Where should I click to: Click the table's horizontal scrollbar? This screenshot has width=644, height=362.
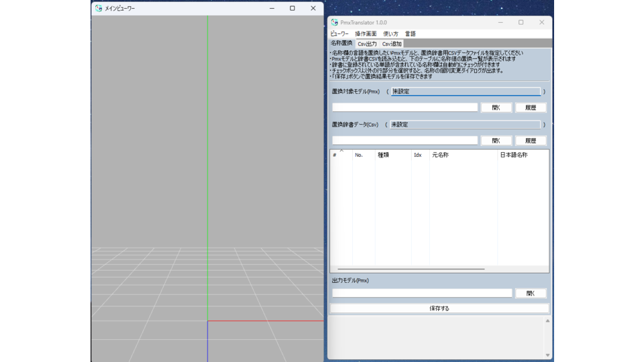click(411, 269)
